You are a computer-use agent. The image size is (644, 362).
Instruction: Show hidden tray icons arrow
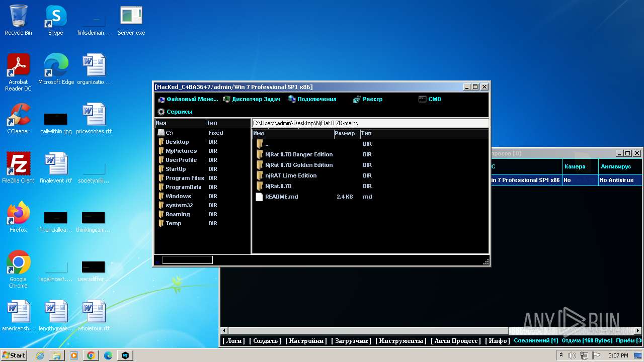561,355
